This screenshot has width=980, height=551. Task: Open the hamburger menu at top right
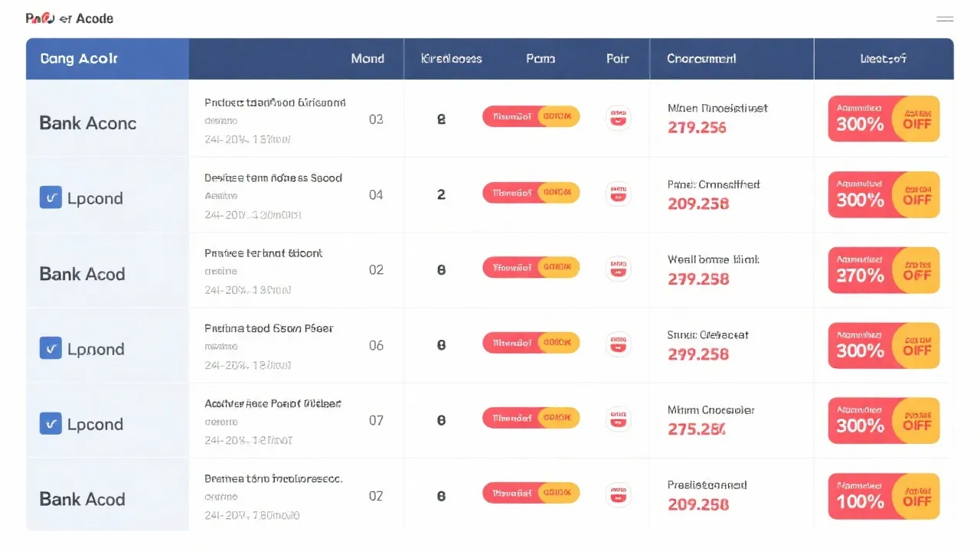[945, 18]
